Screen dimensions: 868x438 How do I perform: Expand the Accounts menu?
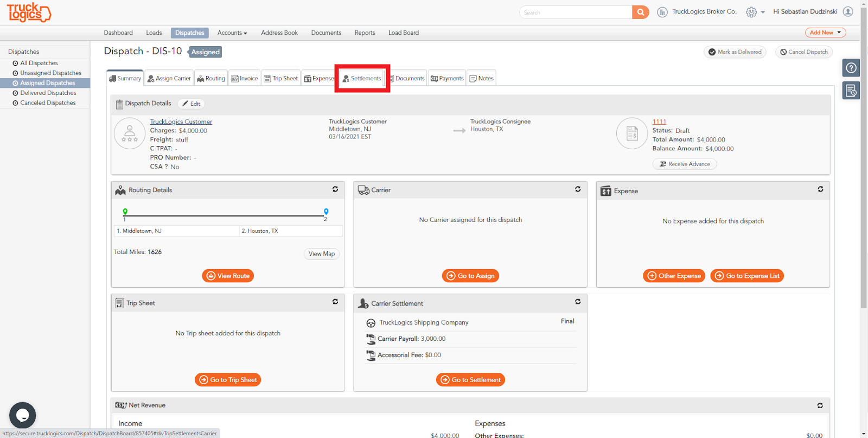coord(232,33)
